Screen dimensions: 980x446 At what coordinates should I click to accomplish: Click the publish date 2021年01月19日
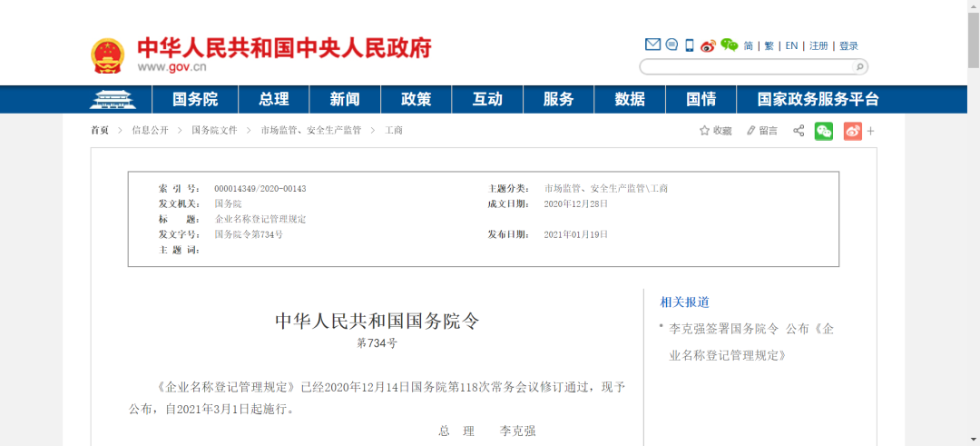tap(575, 234)
